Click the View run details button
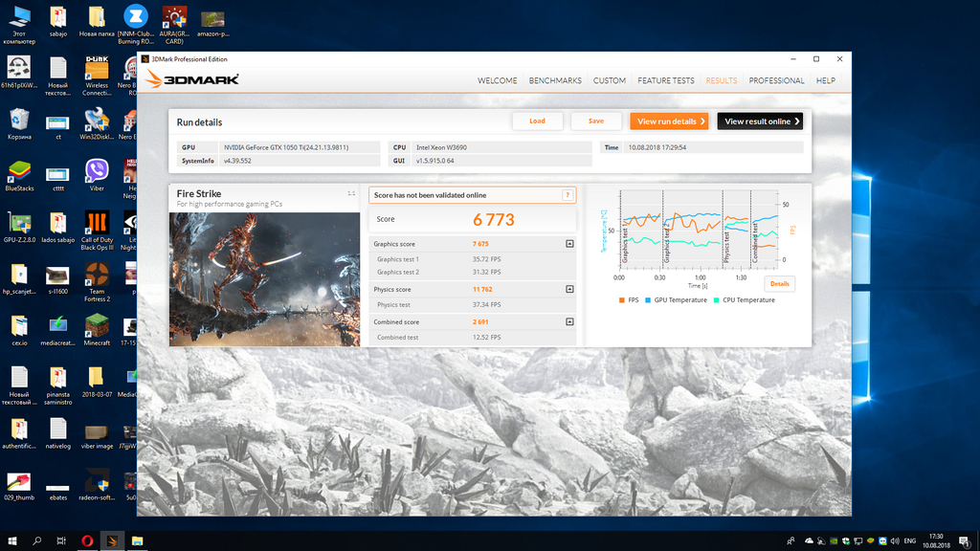Viewport: 980px width, 551px height. 670,121
